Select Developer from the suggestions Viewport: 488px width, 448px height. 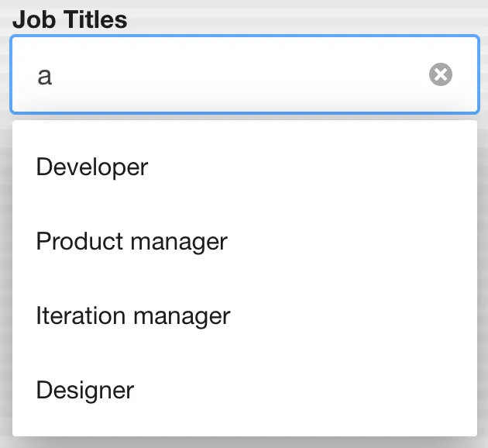pos(92,167)
